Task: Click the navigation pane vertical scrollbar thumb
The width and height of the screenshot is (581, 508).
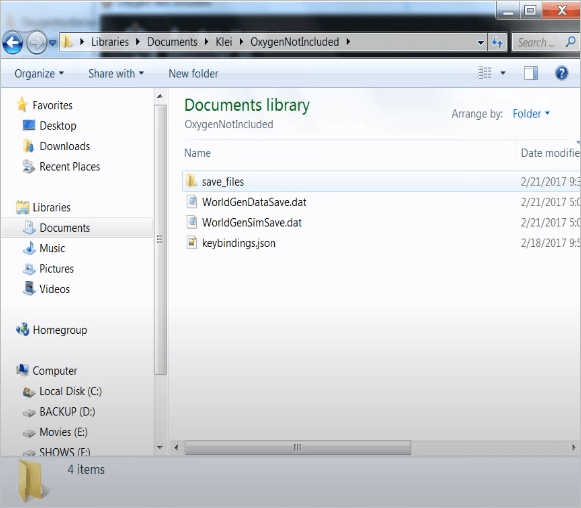Action: click(x=160, y=240)
